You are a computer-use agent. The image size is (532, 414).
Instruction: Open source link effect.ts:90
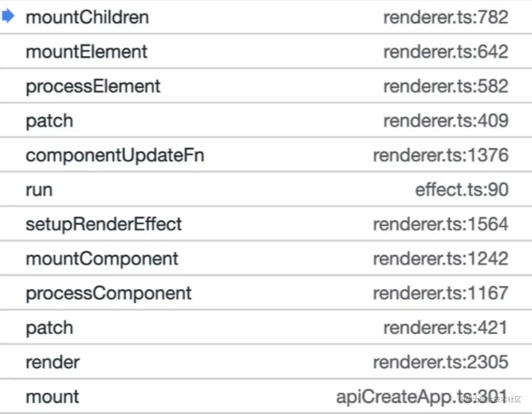(x=462, y=190)
